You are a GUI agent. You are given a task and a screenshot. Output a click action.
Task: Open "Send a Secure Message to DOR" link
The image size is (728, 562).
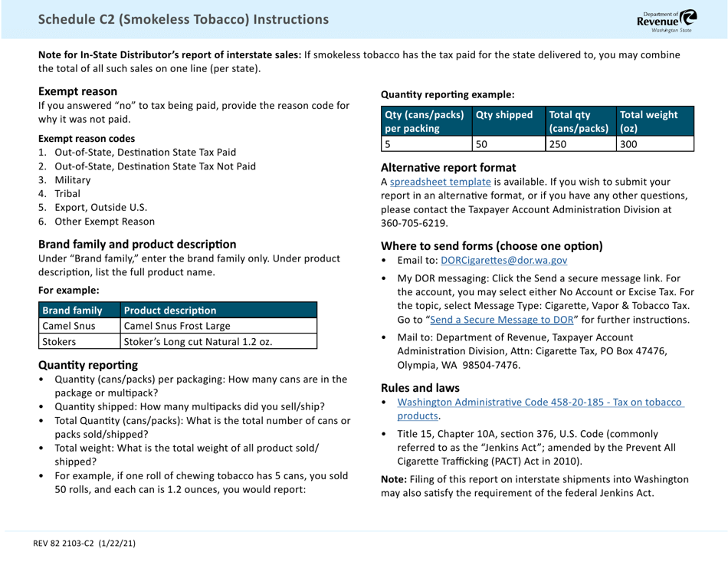coord(501,320)
